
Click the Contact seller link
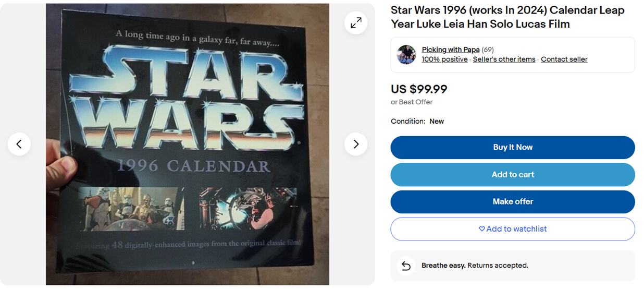point(564,59)
